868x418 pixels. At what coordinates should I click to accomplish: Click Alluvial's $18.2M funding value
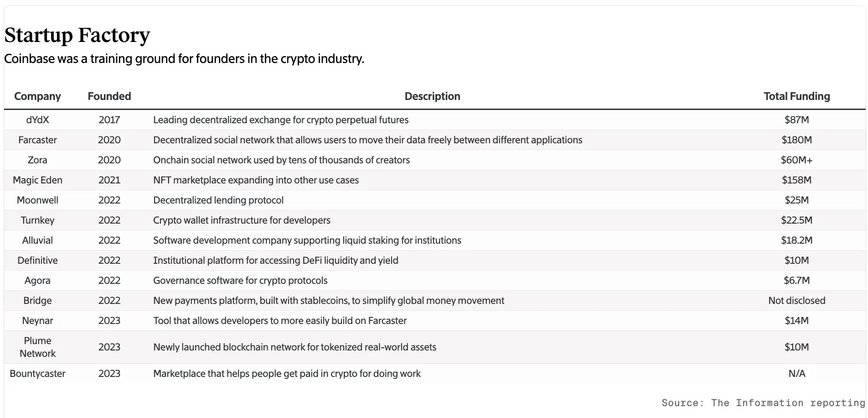pos(796,240)
